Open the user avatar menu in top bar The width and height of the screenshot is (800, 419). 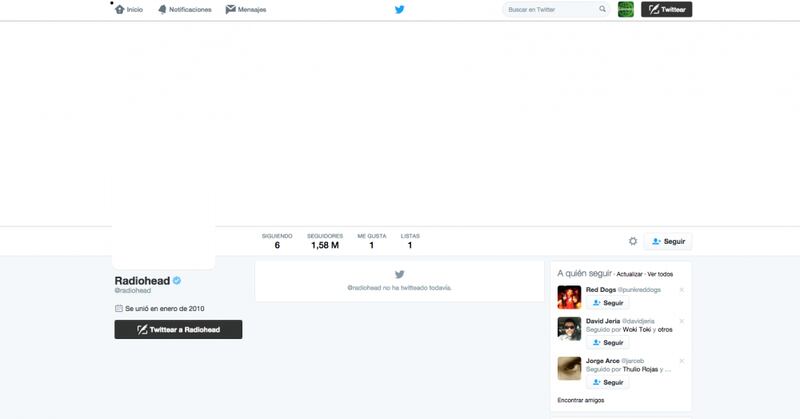[x=626, y=9]
